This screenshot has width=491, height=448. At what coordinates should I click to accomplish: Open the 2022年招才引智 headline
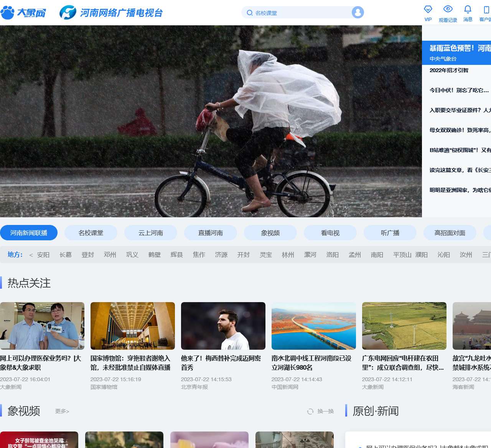click(449, 70)
